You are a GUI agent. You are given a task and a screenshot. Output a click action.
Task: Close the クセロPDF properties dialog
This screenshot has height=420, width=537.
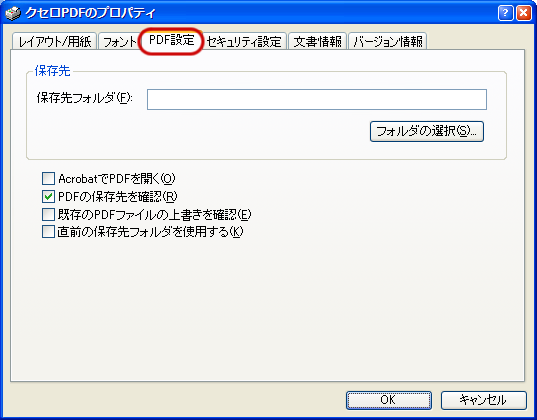(x=524, y=13)
